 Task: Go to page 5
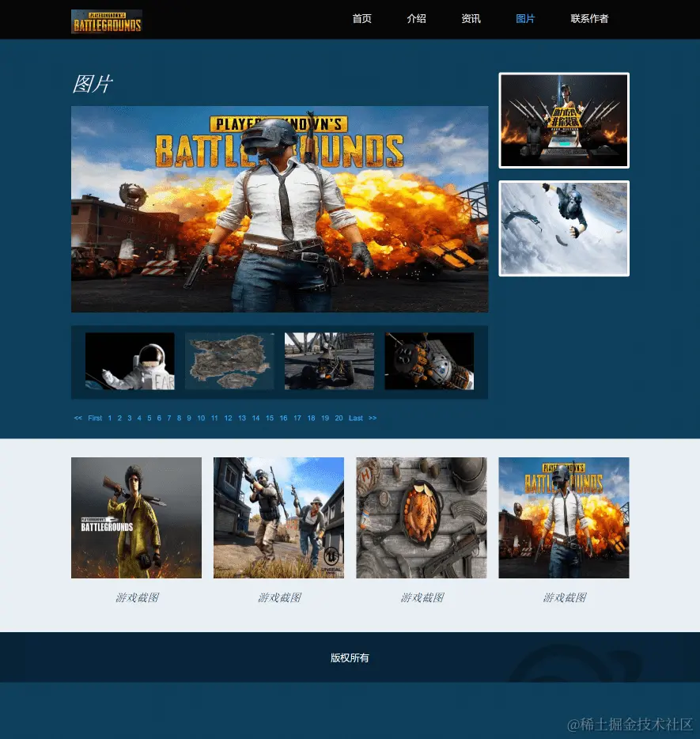pyautogui.click(x=149, y=418)
